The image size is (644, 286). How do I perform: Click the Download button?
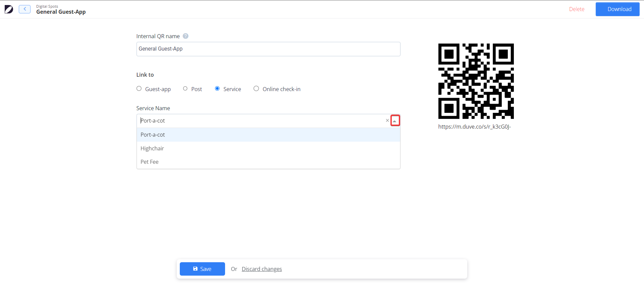618,9
